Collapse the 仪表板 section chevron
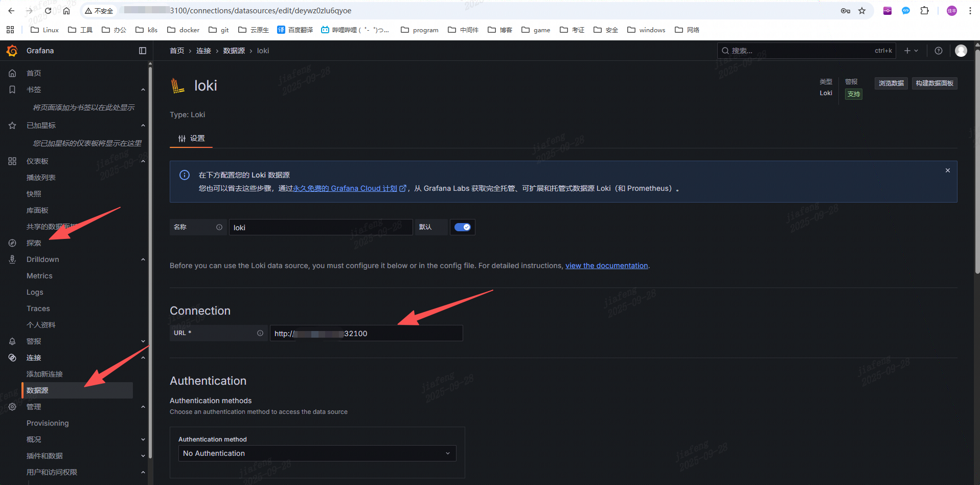 click(143, 161)
